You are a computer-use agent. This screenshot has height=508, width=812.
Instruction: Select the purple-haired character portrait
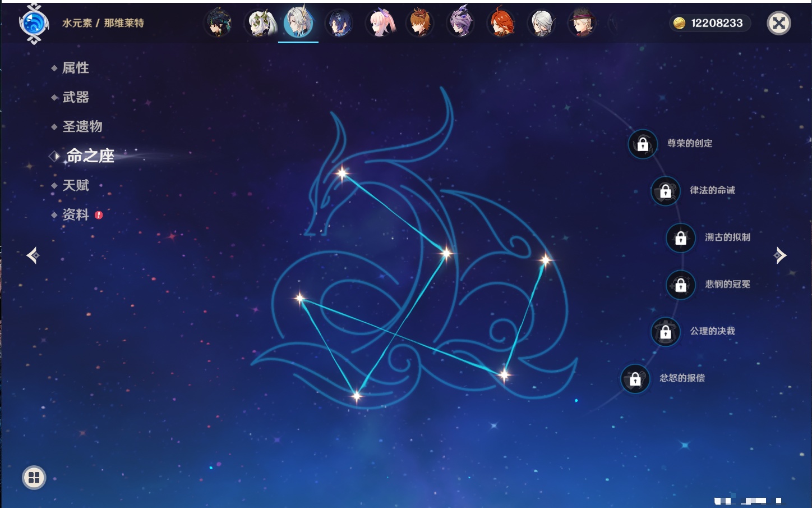pyautogui.click(x=460, y=24)
